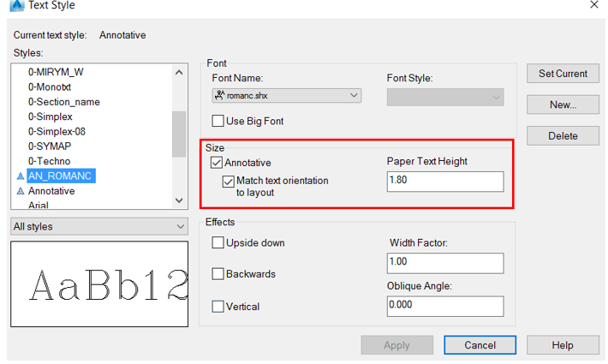608x364 pixels.
Task: Click the New... button
Action: click(563, 104)
